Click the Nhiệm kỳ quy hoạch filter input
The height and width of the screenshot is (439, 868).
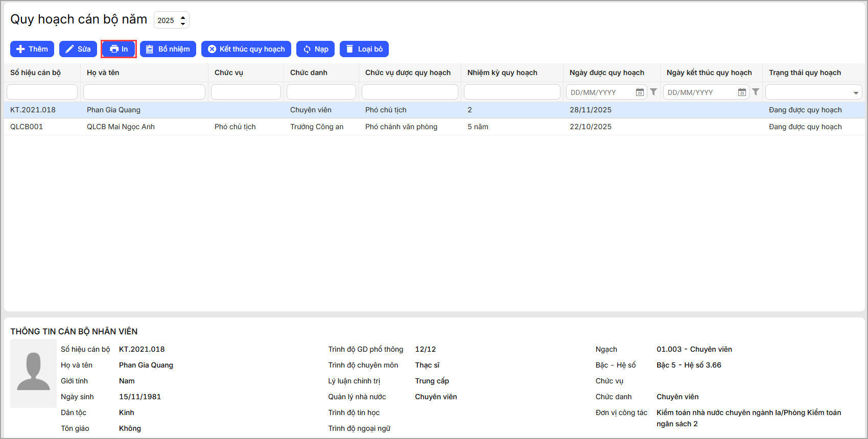point(512,92)
